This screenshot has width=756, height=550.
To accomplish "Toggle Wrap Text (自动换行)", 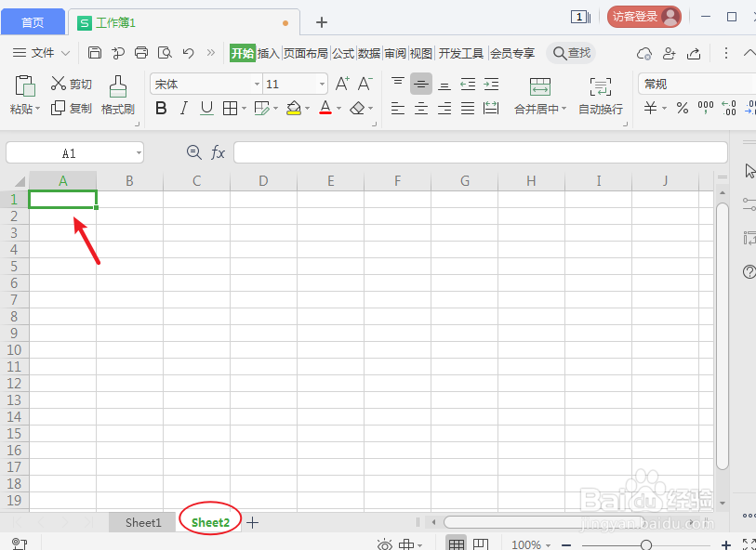I will tap(601, 96).
